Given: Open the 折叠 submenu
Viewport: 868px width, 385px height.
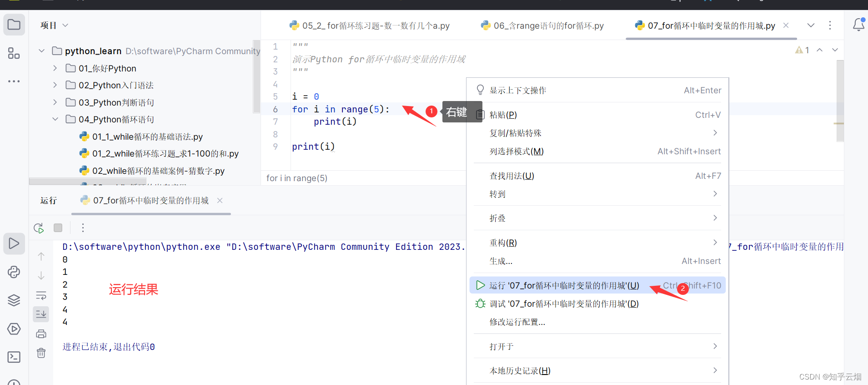Looking at the screenshot, I should (x=597, y=218).
